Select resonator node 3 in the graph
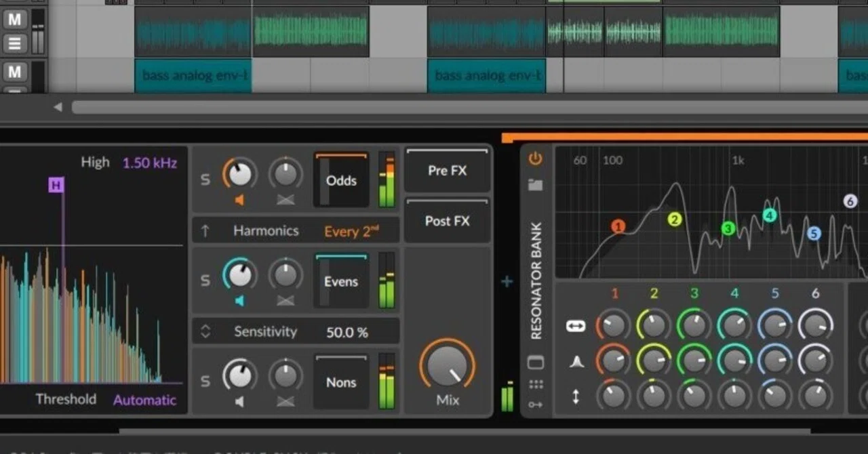The image size is (868, 454). coord(728,228)
